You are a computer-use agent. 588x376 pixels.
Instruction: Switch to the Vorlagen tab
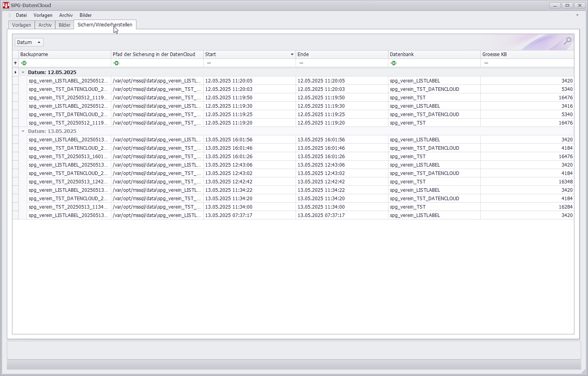click(22, 25)
